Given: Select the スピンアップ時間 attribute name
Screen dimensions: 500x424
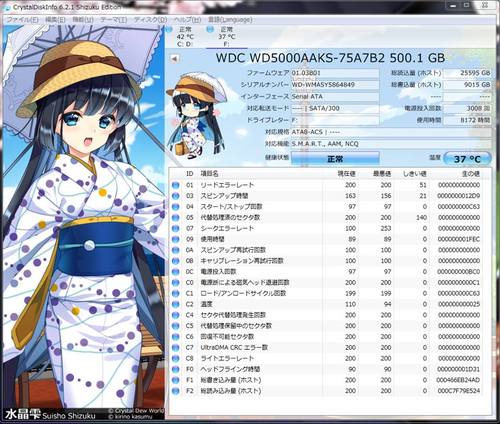Looking at the screenshot, I should pos(224,196).
